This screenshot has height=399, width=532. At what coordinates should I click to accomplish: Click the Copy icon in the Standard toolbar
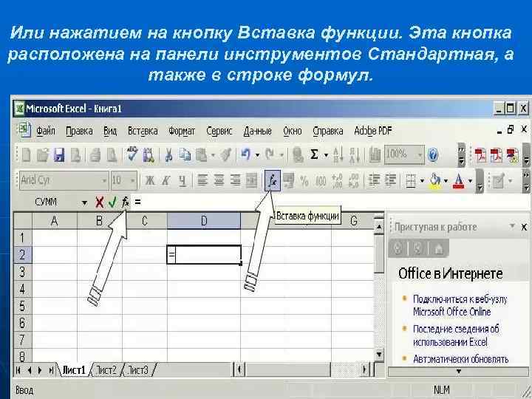(185, 154)
